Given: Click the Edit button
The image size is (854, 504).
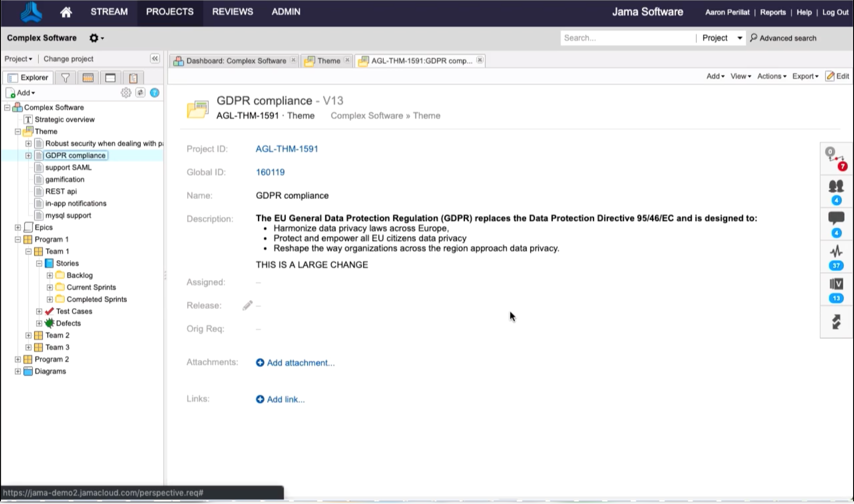Looking at the screenshot, I should click(x=838, y=76).
